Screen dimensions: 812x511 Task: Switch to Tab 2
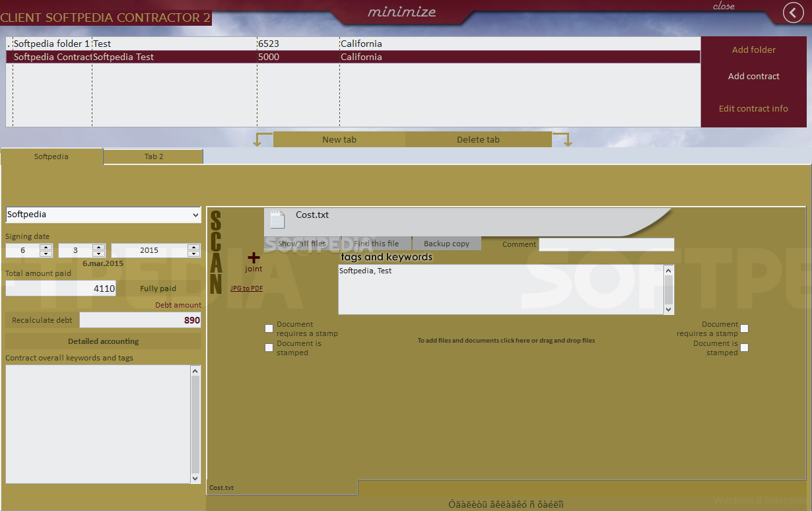pyautogui.click(x=154, y=156)
